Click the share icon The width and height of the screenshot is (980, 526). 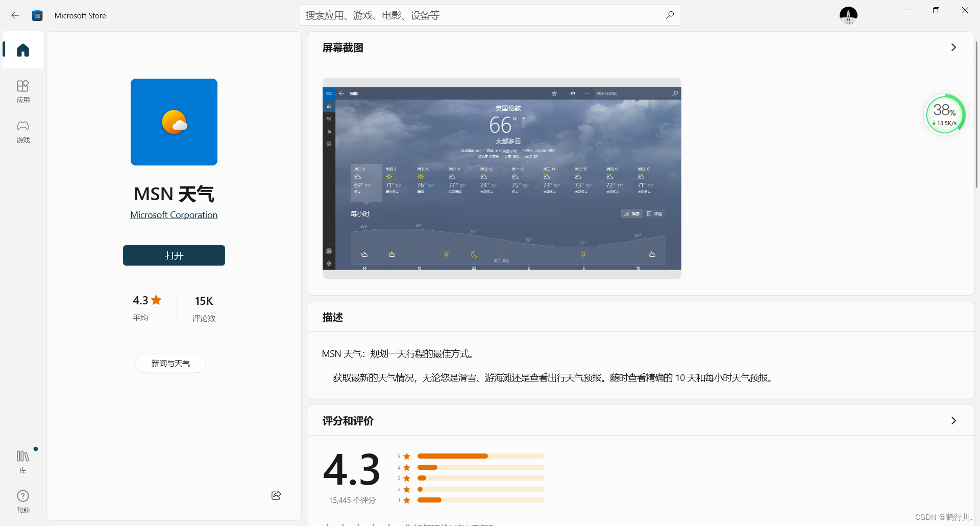coord(276,495)
